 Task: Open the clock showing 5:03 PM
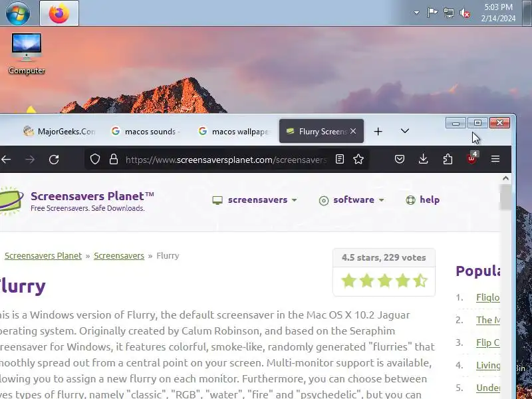pyautogui.click(x=498, y=13)
